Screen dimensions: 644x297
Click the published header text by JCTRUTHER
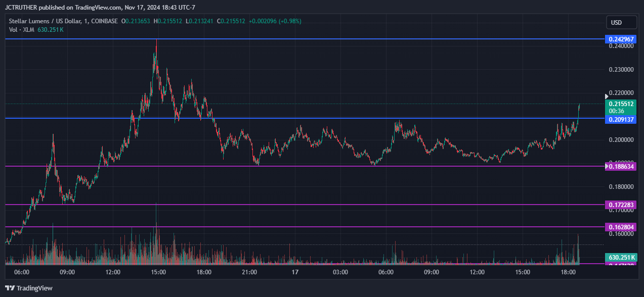pos(100,7)
